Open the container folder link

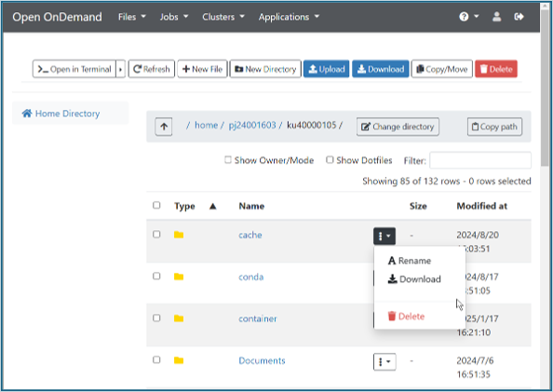click(x=258, y=318)
